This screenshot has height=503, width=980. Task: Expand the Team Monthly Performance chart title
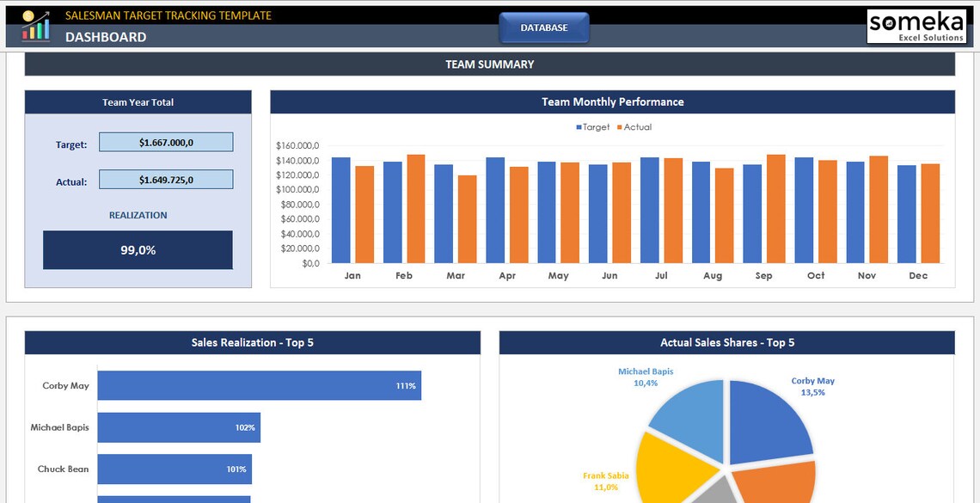612,101
